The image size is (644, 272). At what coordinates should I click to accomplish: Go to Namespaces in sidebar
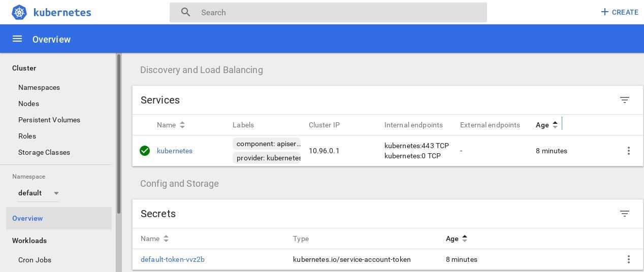point(39,87)
